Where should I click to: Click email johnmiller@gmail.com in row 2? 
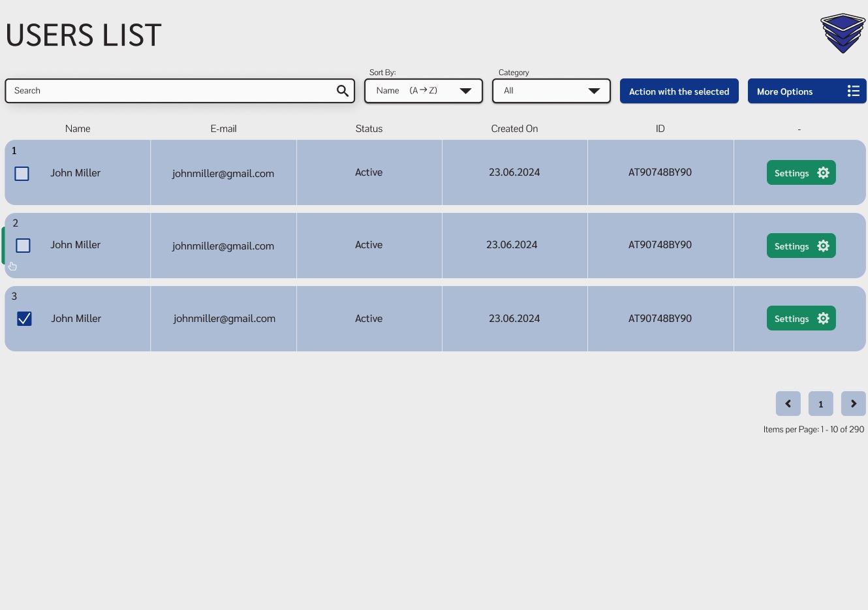(x=223, y=246)
